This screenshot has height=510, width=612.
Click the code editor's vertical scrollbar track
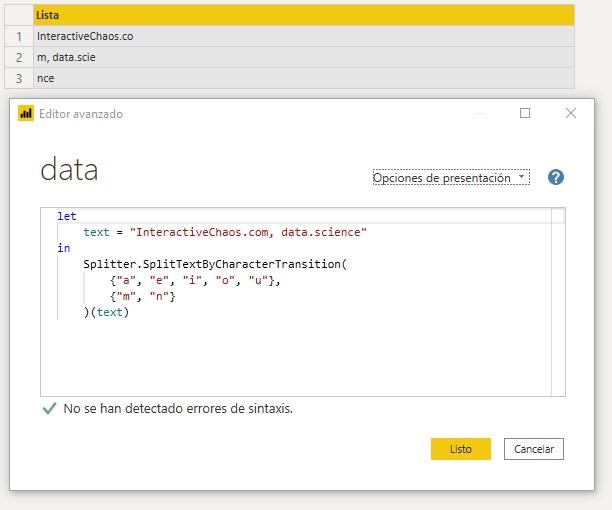tap(558, 304)
